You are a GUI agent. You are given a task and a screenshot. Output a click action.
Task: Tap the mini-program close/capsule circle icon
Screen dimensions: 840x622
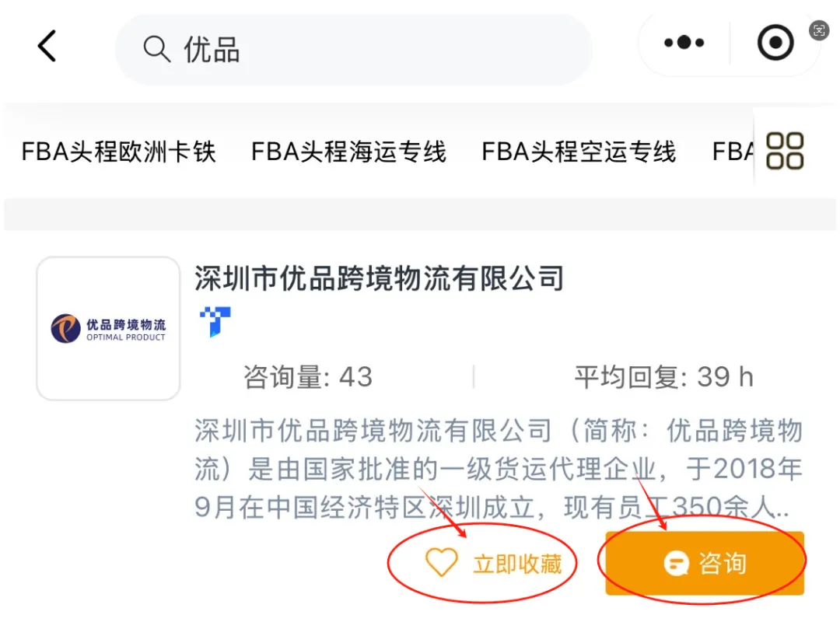click(774, 44)
